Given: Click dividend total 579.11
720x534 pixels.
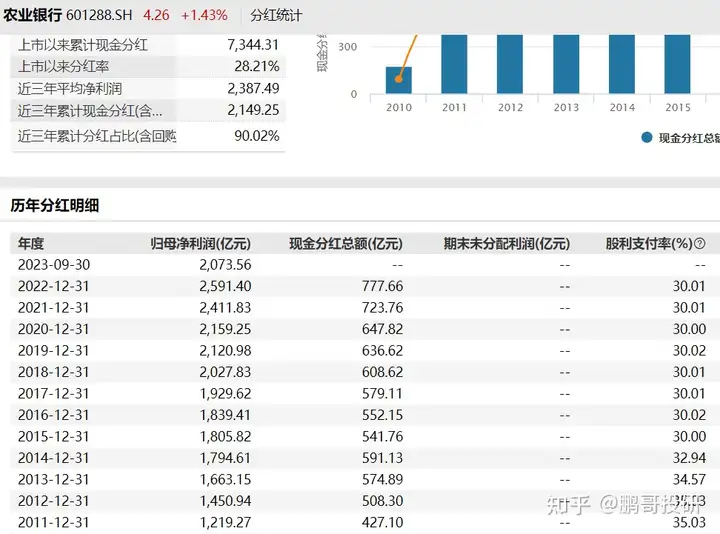Looking at the screenshot, I should [x=382, y=393].
